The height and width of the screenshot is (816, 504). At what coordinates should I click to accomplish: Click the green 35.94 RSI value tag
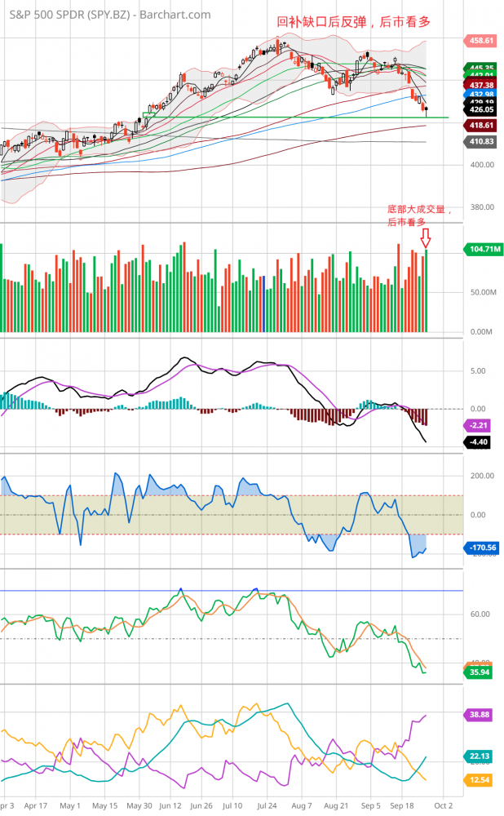(x=477, y=672)
